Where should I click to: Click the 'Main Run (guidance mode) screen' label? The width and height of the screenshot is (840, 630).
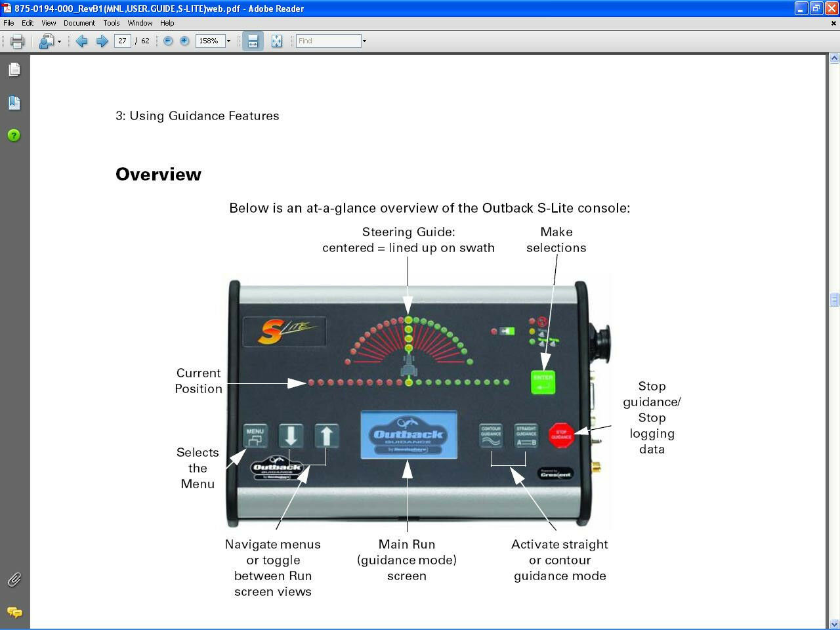(x=407, y=560)
